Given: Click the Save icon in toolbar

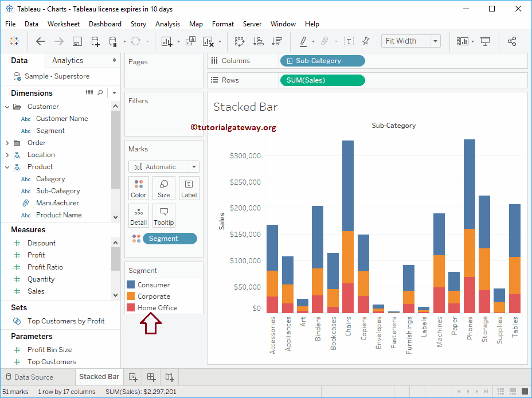Looking at the screenshot, I should tap(77, 41).
